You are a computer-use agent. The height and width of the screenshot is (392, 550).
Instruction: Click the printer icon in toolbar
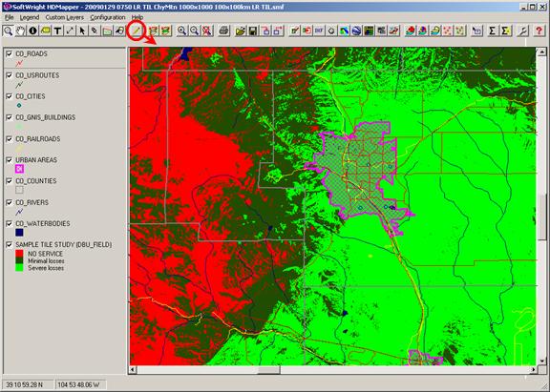coord(223,31)
